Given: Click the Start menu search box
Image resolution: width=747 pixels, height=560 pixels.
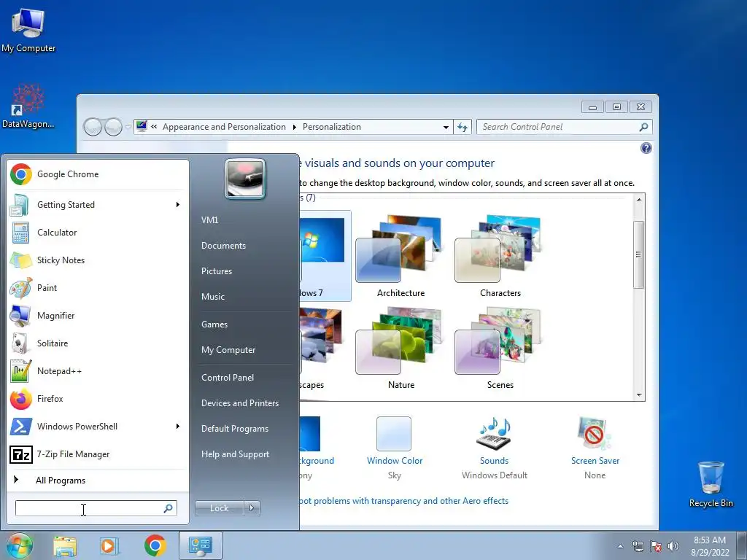Looking at the screenshot, I should tap(96, 508).
